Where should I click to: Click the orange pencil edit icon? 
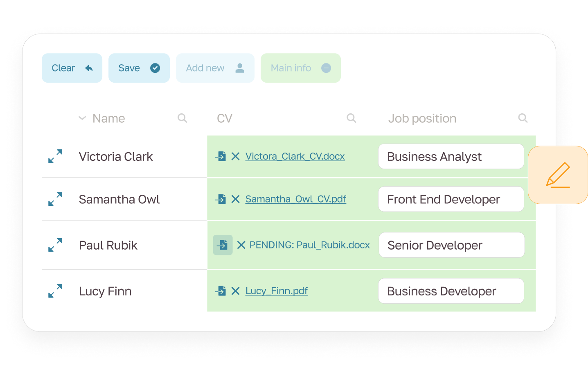coord(558,175)
